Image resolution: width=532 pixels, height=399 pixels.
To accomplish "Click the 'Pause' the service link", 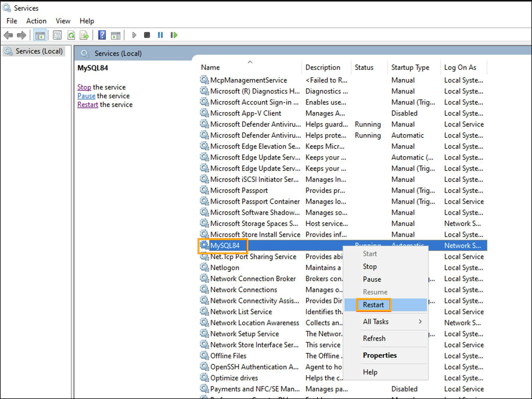I will 86,96.
